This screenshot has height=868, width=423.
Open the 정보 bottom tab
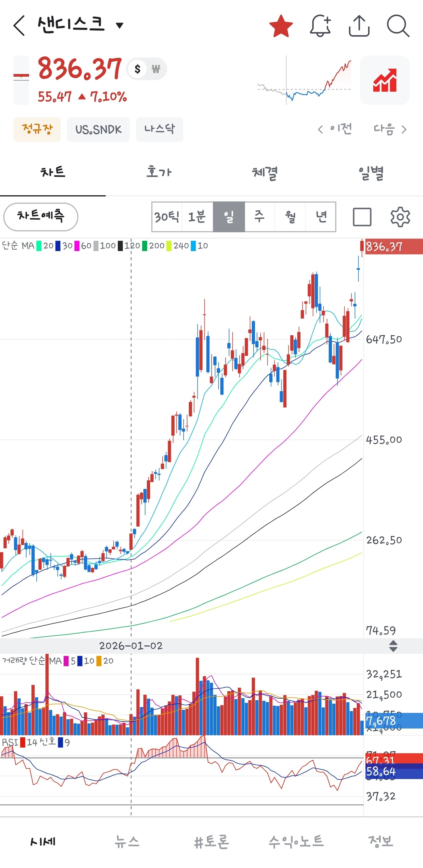381,841
